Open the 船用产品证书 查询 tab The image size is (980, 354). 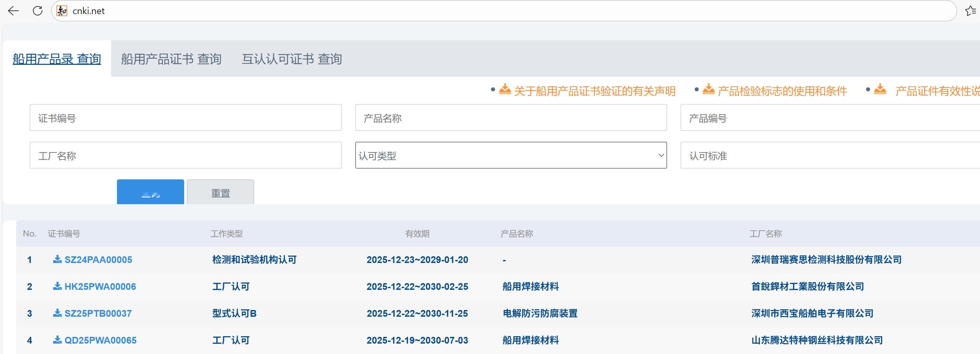point(171,59)
